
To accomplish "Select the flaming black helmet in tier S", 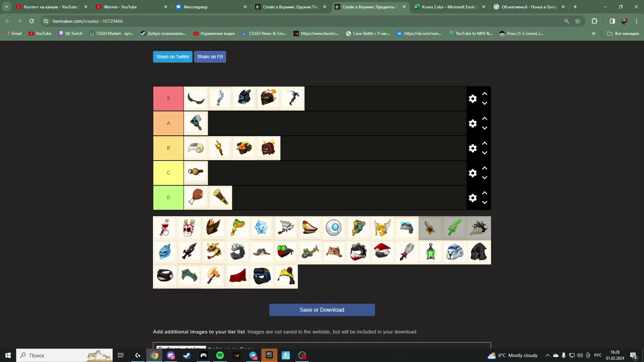I will click(268, 99).
